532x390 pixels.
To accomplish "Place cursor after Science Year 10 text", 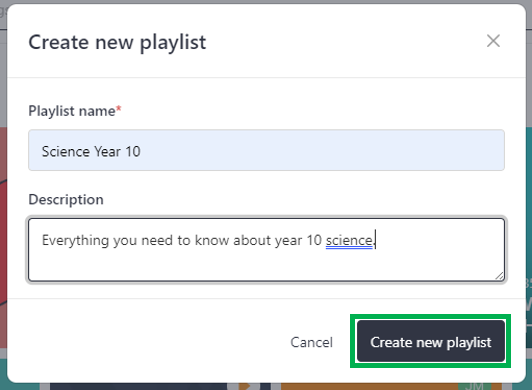I will (x=141, y=151).
